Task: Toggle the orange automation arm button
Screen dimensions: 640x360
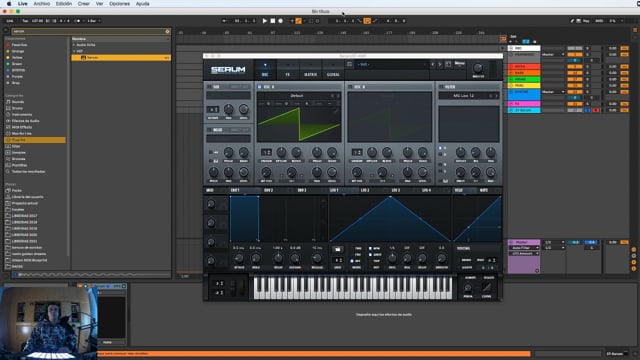Action: (x=298, y=21)
